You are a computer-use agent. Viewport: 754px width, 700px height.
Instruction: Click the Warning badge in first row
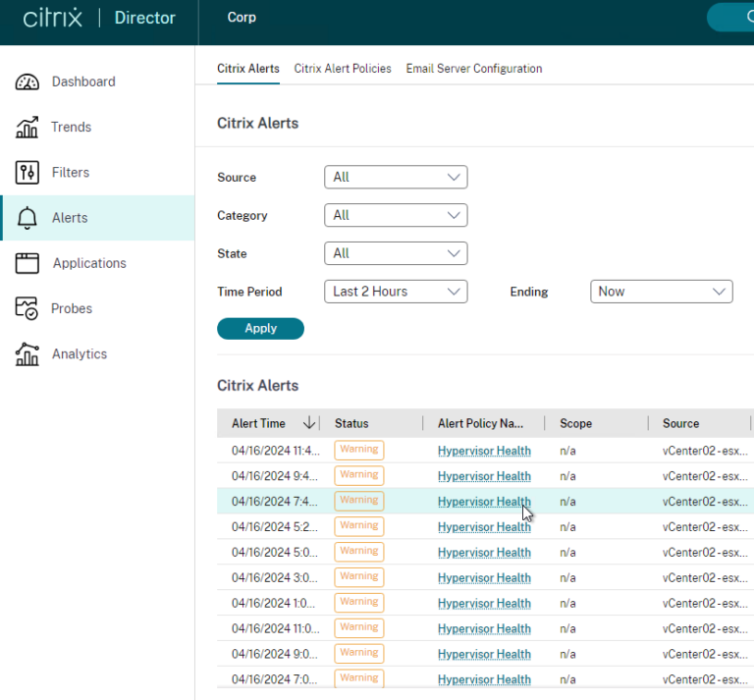pos(359,450)
